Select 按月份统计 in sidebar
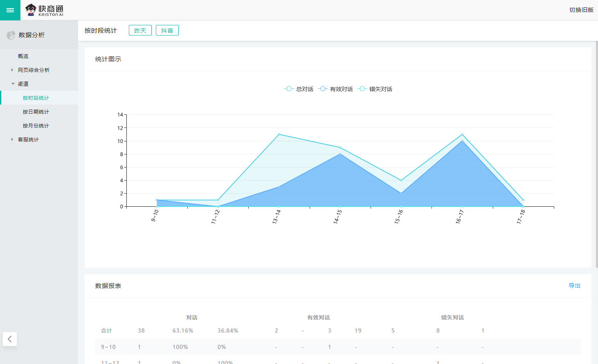 coord(36,126)
